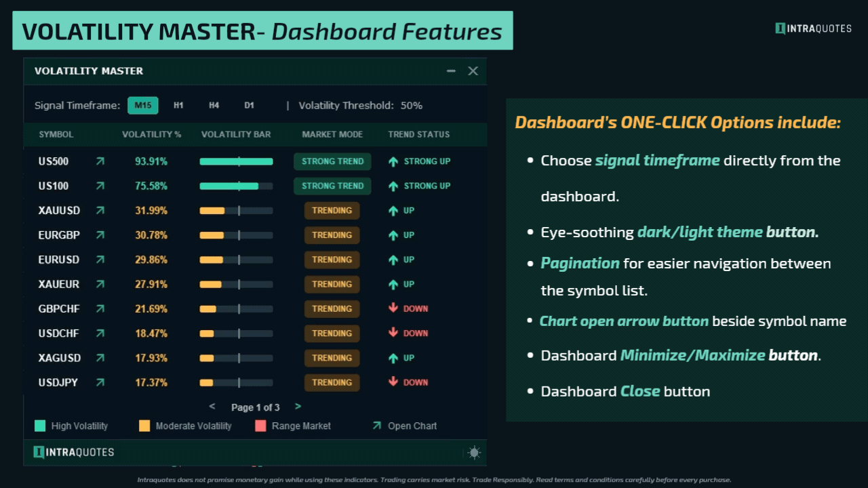
Task: Switch signal timeframe to D1
Action: point(249,105)
